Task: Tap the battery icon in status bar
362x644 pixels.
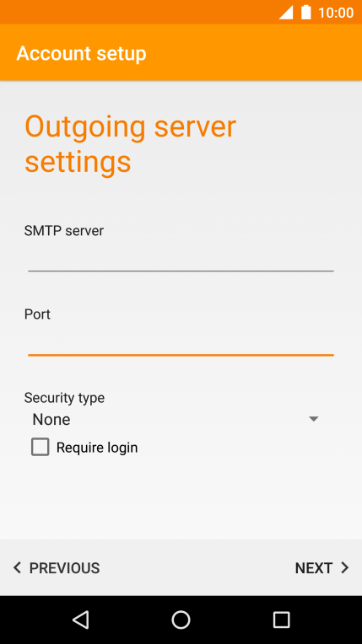Action: point(306,12)
